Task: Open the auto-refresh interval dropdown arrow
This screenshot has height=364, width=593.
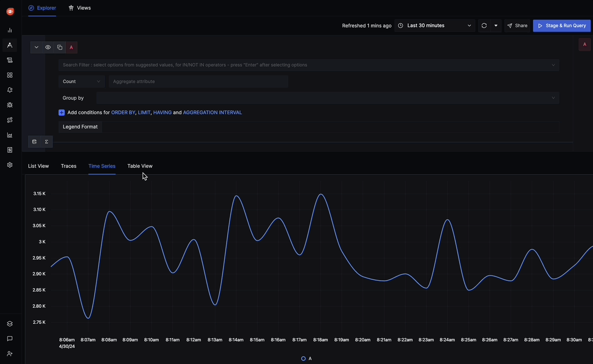Action: (x=496, y=26)
